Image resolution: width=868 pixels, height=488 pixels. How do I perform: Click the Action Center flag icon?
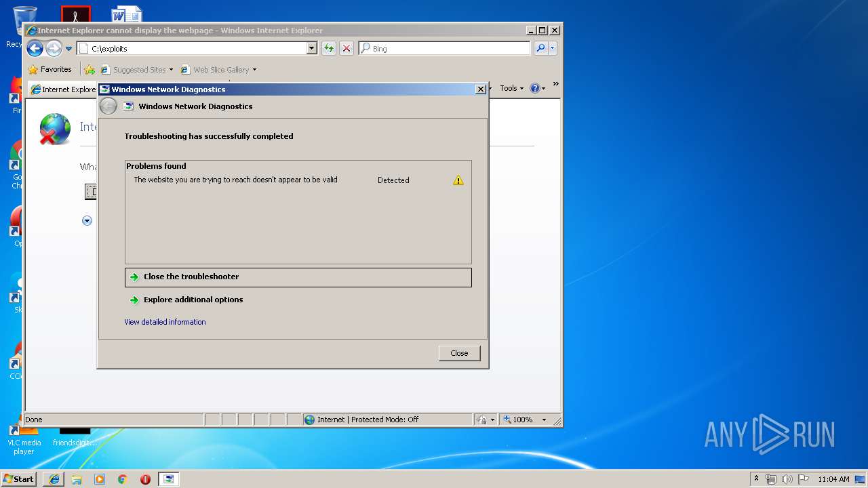(803, 479)
